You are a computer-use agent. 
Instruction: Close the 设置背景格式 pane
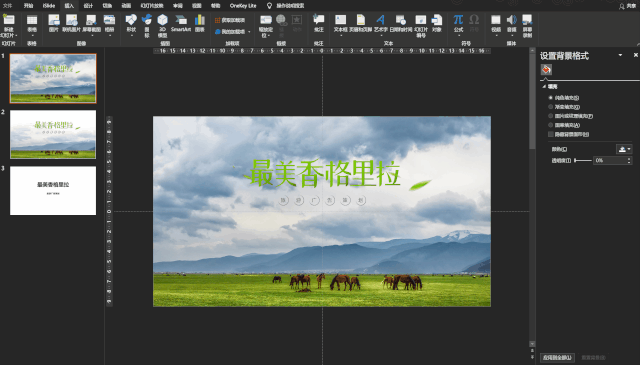point(636,55)
